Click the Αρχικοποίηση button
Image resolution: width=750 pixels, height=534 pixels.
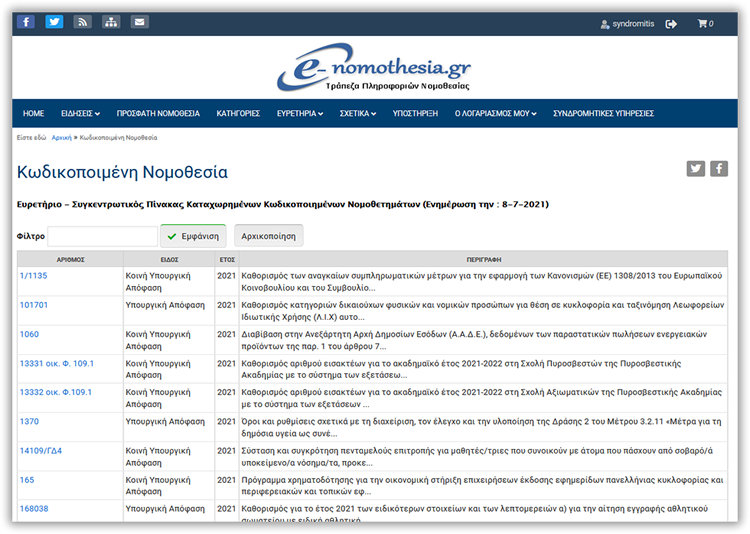268,236
